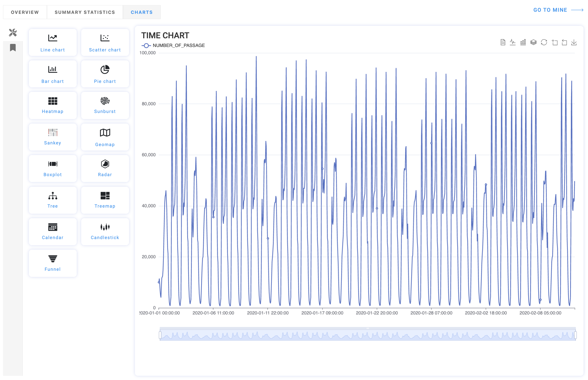Switch chart to line type via toolbox

512,43
